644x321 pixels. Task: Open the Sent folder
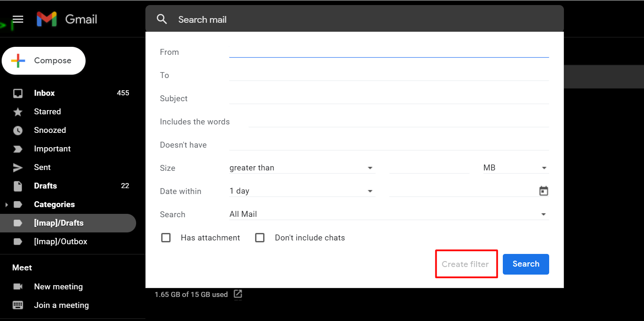(42, 167)
